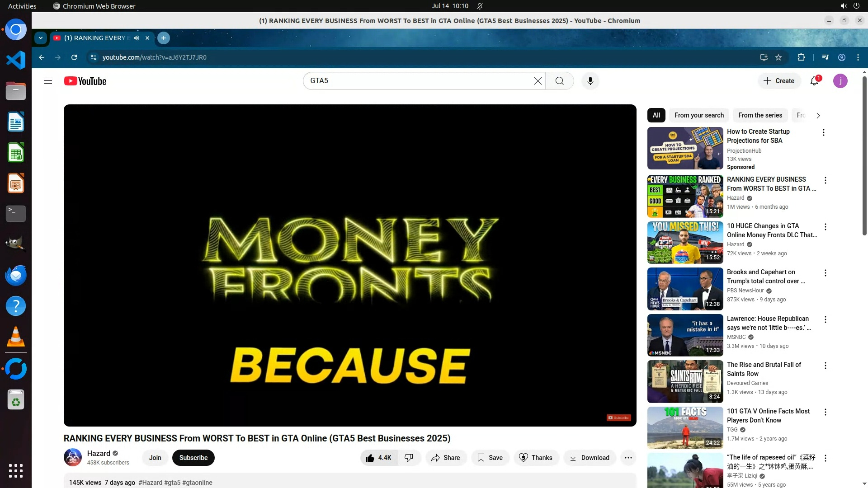
Task: Dislike the video with thumbs down
Action: point(409,458)
